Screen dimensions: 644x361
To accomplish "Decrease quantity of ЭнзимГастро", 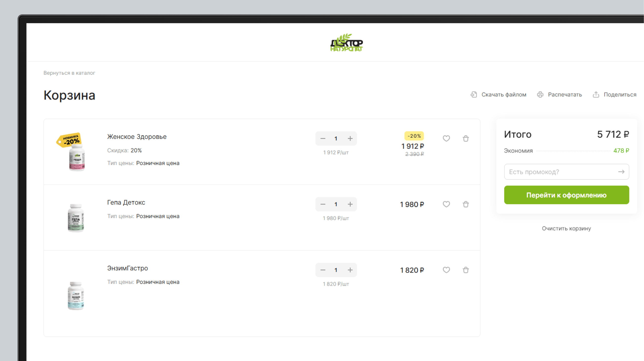I will point(323,270).
